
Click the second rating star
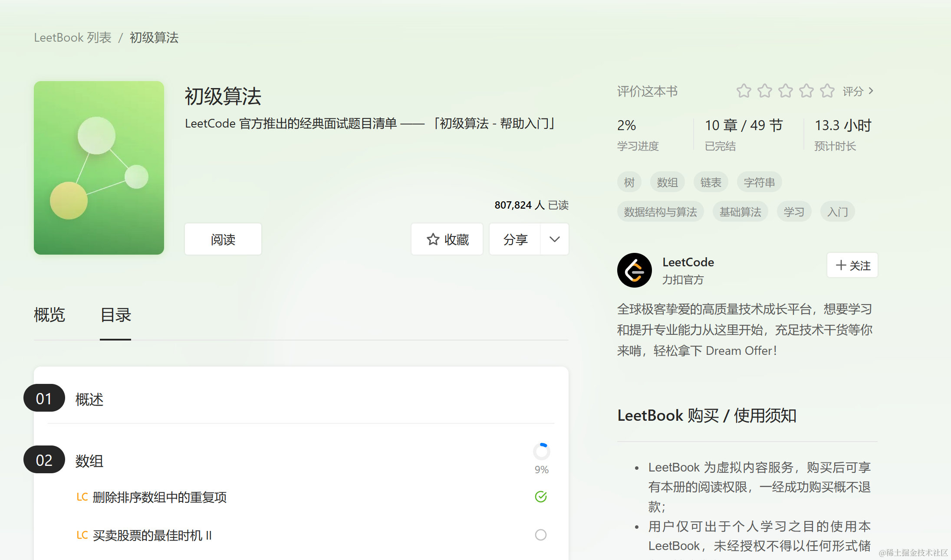click(x=764, y=91)
